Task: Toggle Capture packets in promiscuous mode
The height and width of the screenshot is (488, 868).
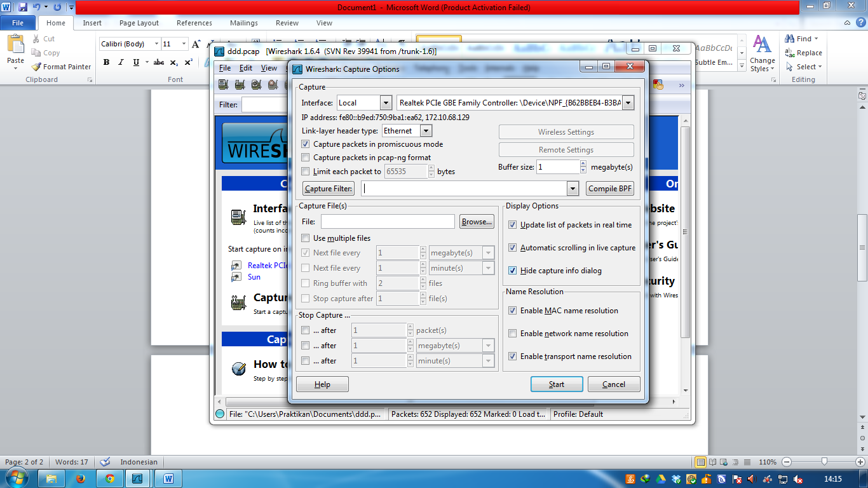Action: point(306,144)
